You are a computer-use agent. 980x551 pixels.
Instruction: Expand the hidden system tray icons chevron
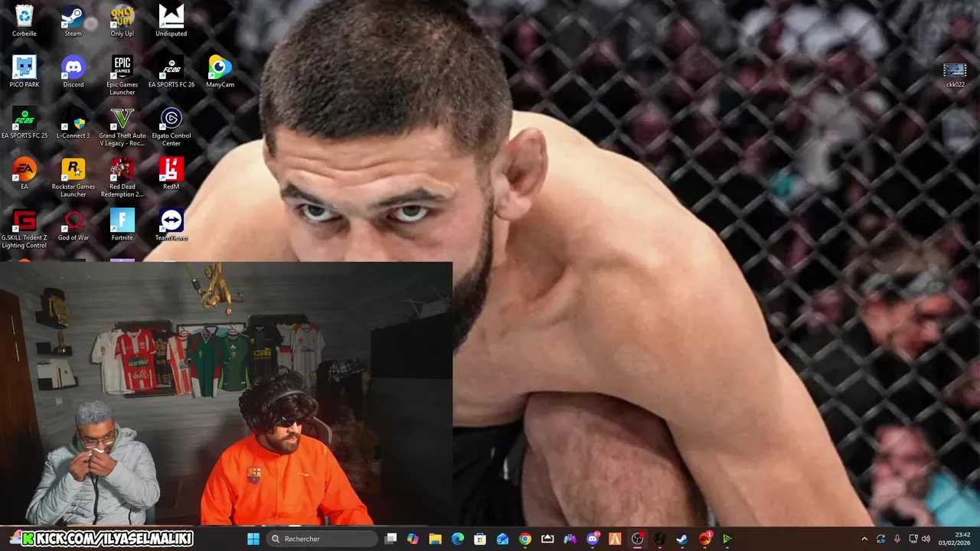coord(864,539)
